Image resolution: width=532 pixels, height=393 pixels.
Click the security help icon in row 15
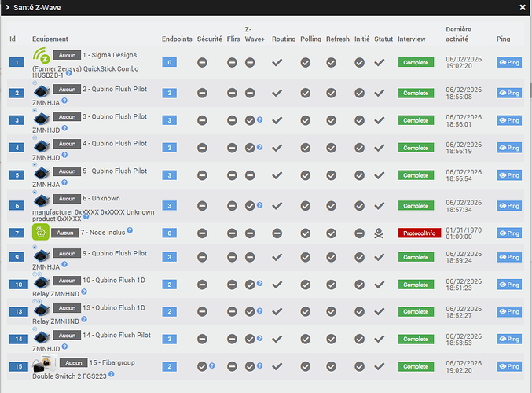coord(212,365)
